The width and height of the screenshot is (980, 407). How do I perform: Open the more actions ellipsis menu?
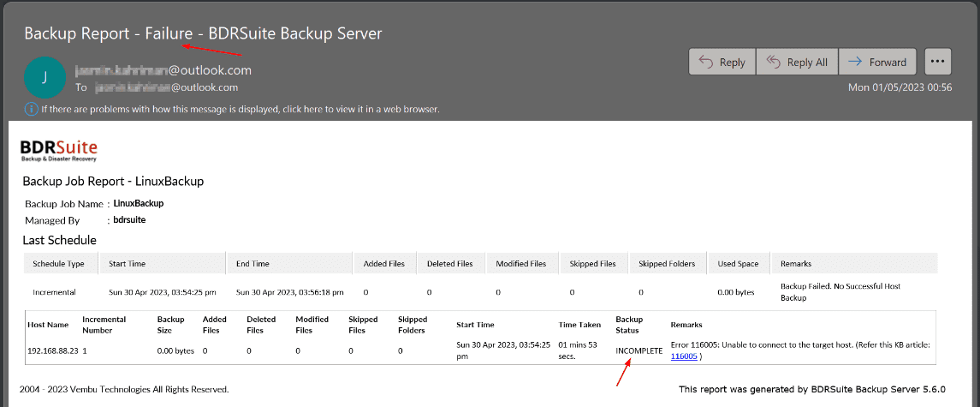[x=938, y=62]
